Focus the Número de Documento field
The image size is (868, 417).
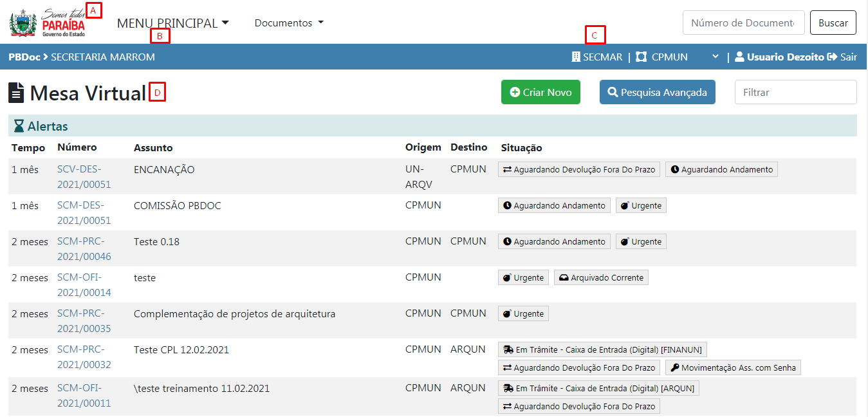point(743,23)
